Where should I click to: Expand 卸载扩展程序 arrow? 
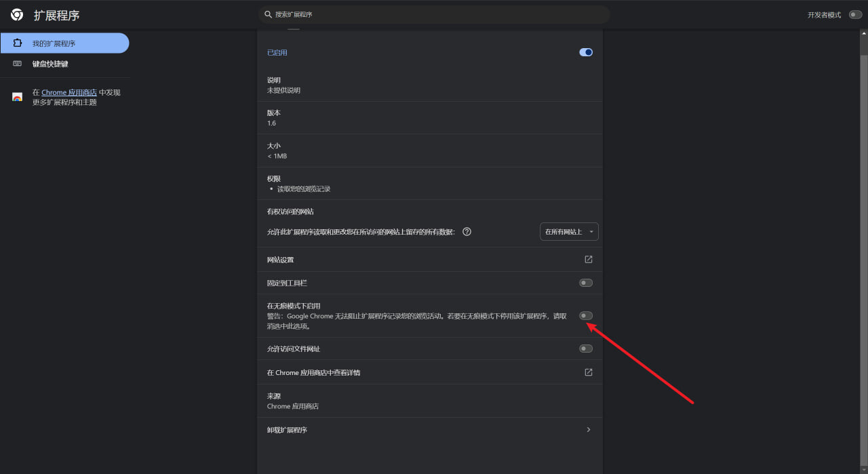(x=589, y=429)
